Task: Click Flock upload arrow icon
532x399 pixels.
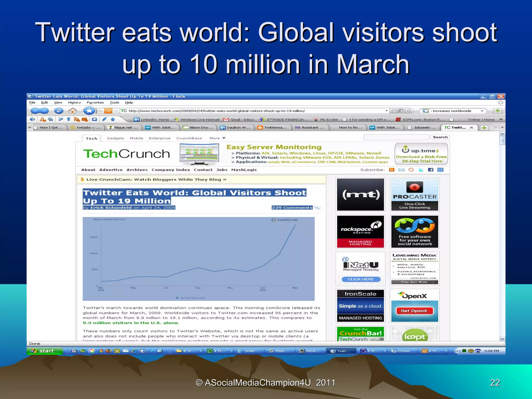Action: tap(113, 119)
